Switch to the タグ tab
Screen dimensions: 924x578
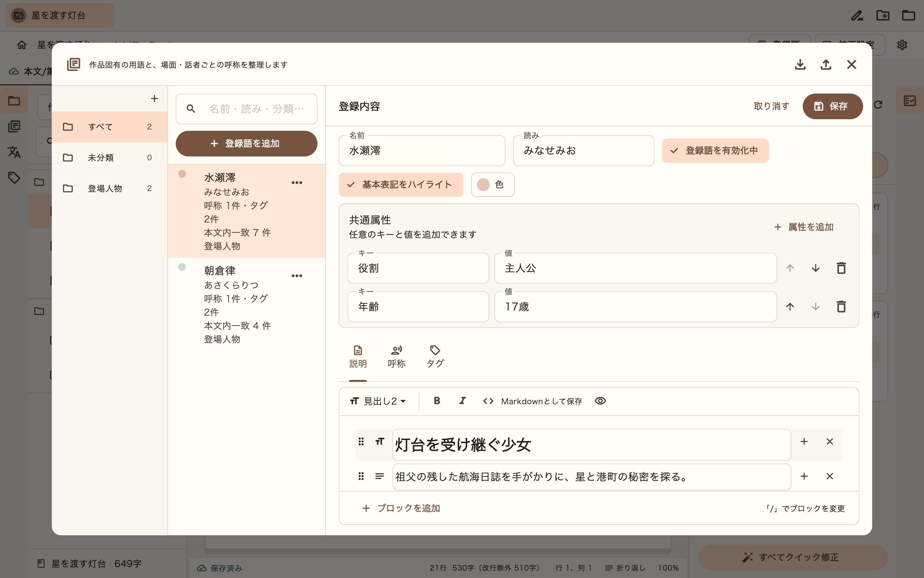[x=435, y=357]
